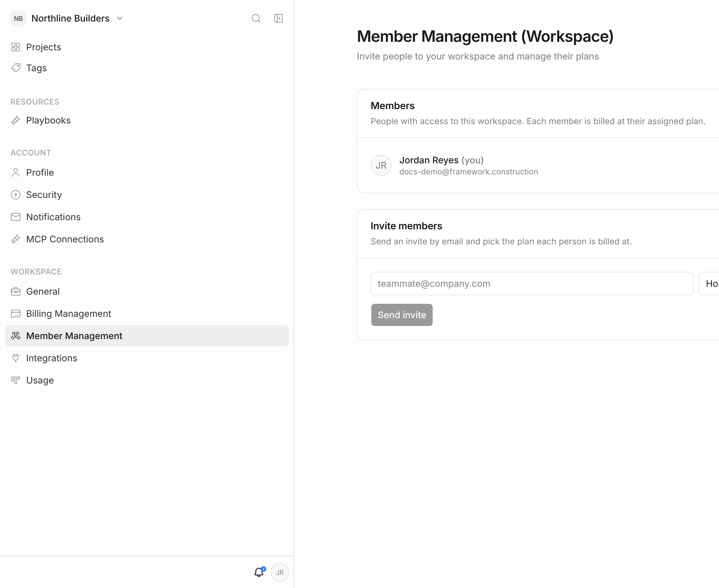Screen dimensions: 719x588
Task: Open Security settings
Action: pos(147,195)
